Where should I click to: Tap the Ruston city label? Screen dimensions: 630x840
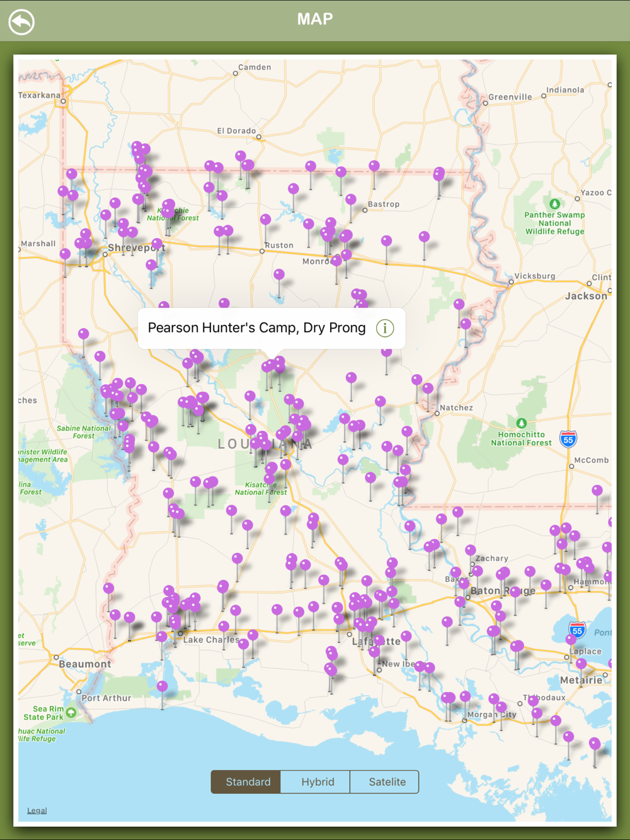click(x=279, y=246)
